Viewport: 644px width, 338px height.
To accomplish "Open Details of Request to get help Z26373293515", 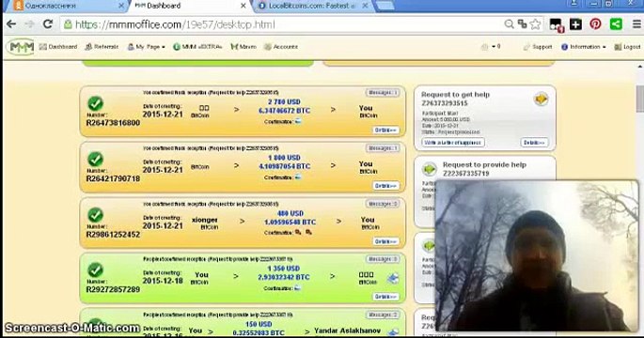I will (x=534, y=143).
